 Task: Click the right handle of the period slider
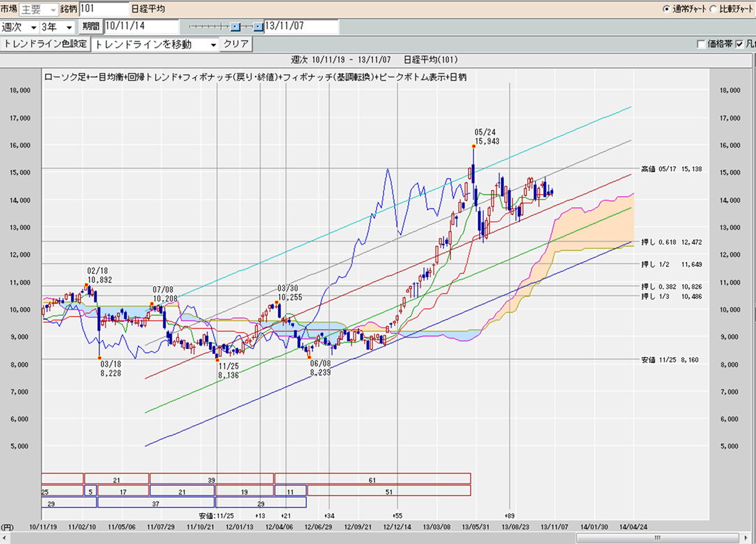[x=258, y=26]
